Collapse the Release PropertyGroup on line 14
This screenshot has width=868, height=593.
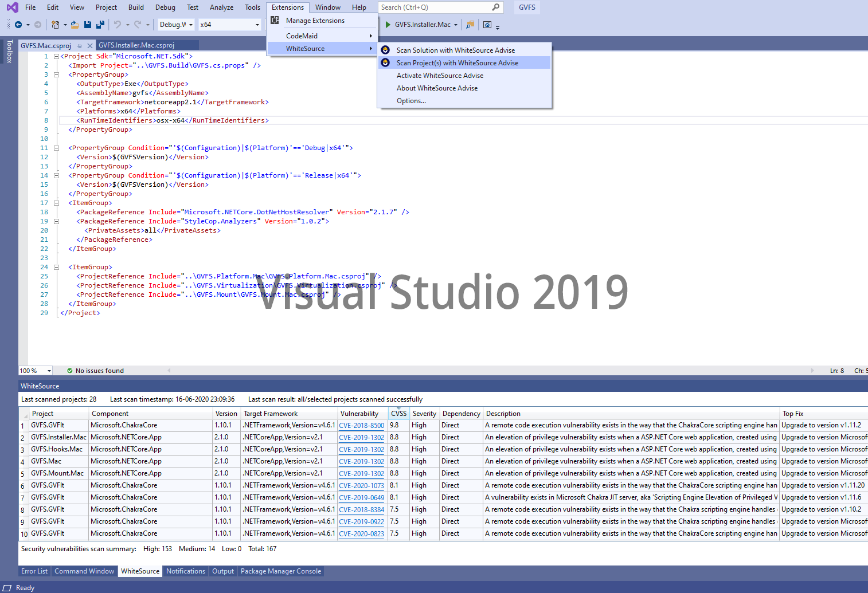(x=56, y=175)
